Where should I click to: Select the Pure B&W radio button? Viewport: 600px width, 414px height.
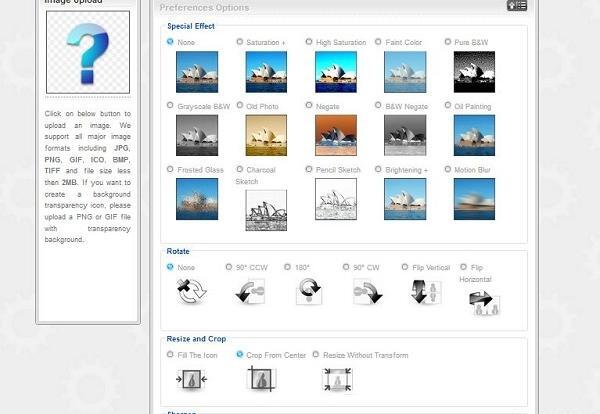(448, 42)
